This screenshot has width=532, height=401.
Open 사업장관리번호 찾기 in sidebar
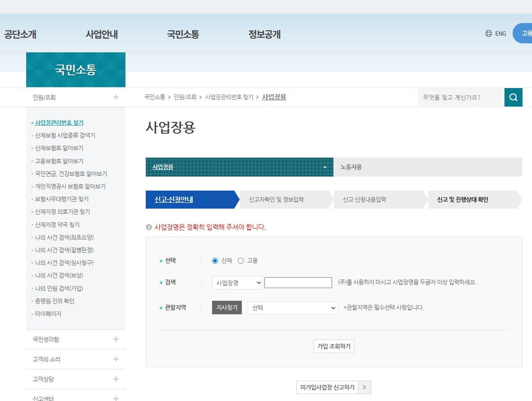tap(59, 122)
